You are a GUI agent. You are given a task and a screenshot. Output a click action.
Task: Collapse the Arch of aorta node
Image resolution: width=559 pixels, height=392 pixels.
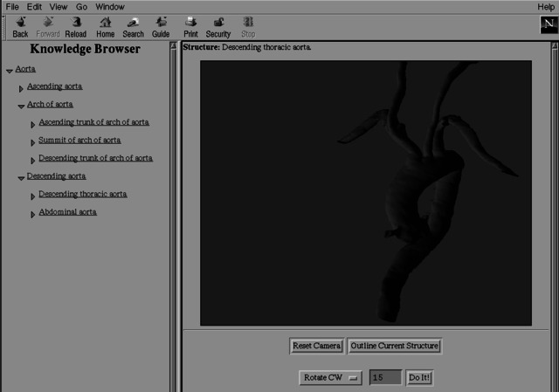[22, 107]
